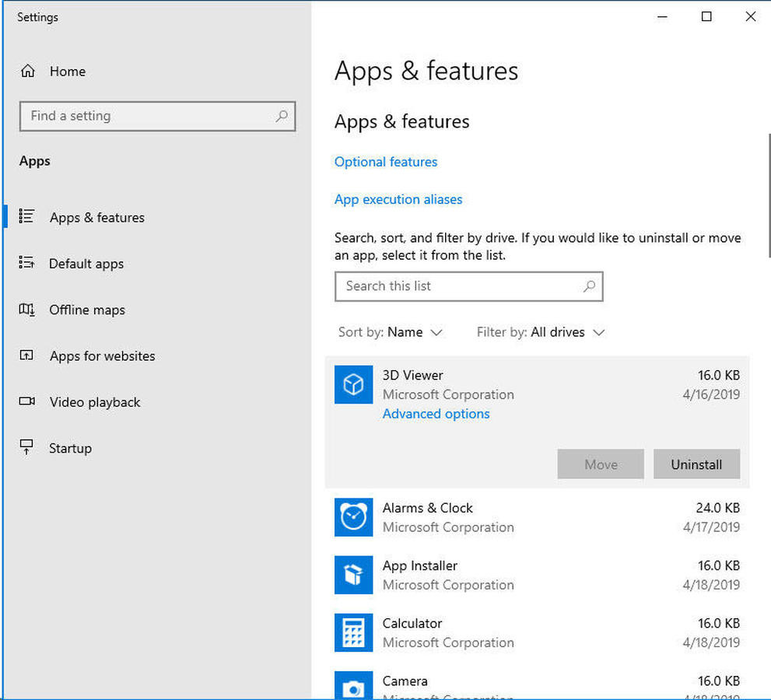Click the Apps for websites icon
Screen dimensions: 771x700
26,355
